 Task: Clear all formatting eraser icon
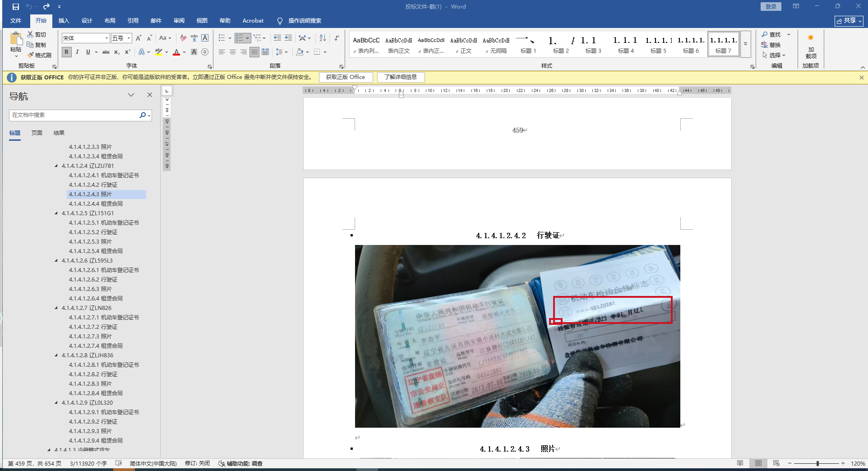[x=183, y=38]
